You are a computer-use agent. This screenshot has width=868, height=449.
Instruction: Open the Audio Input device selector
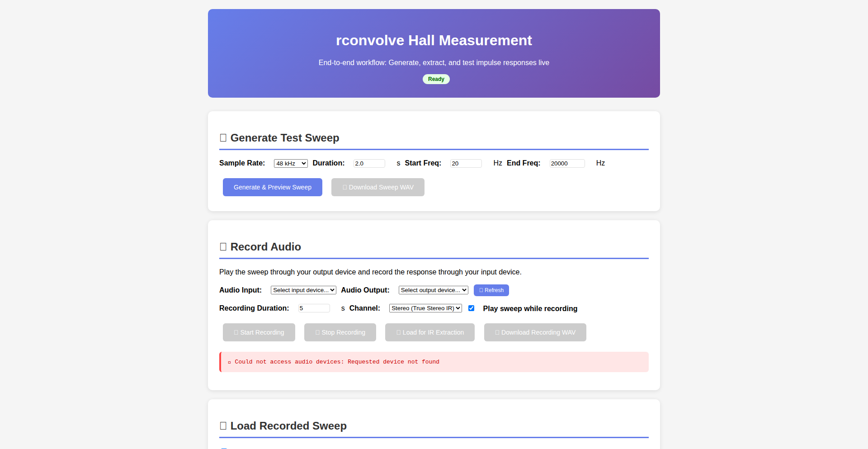click(x=303, y=290)
